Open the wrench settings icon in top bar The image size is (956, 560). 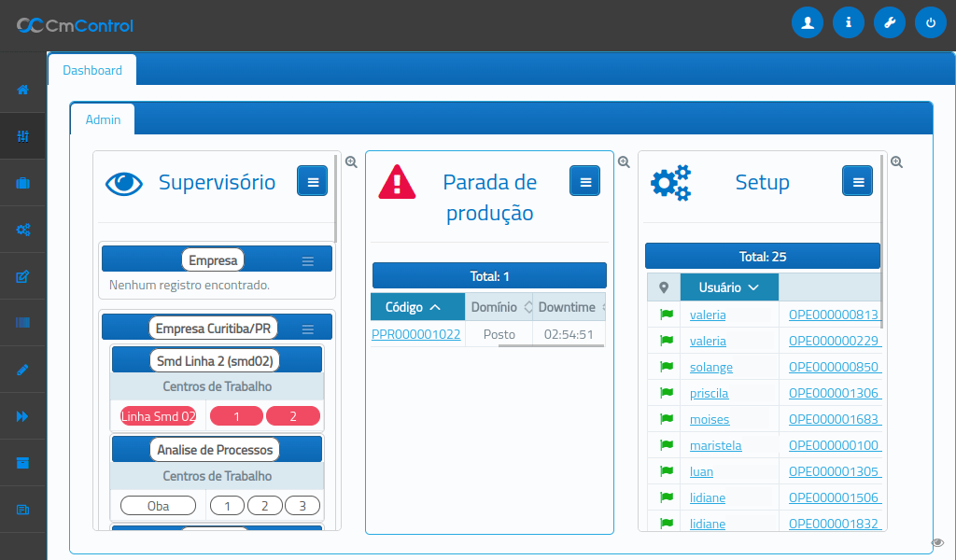coord(889,23)
